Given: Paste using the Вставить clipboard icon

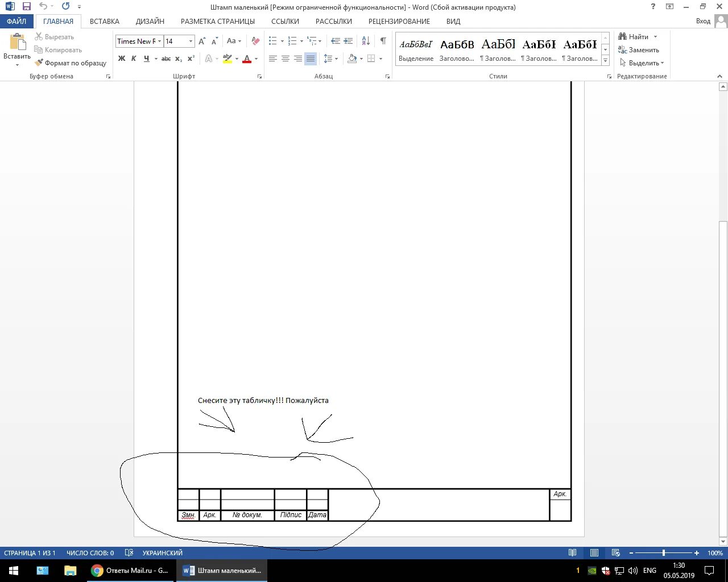Looking at the screenshot, I should (17, 43).
